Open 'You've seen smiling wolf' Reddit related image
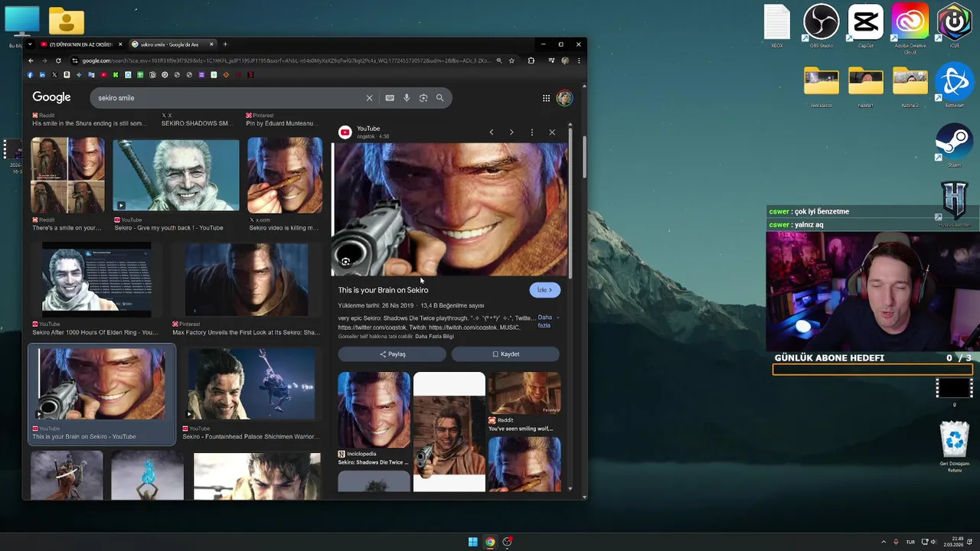 click(524, 402)
